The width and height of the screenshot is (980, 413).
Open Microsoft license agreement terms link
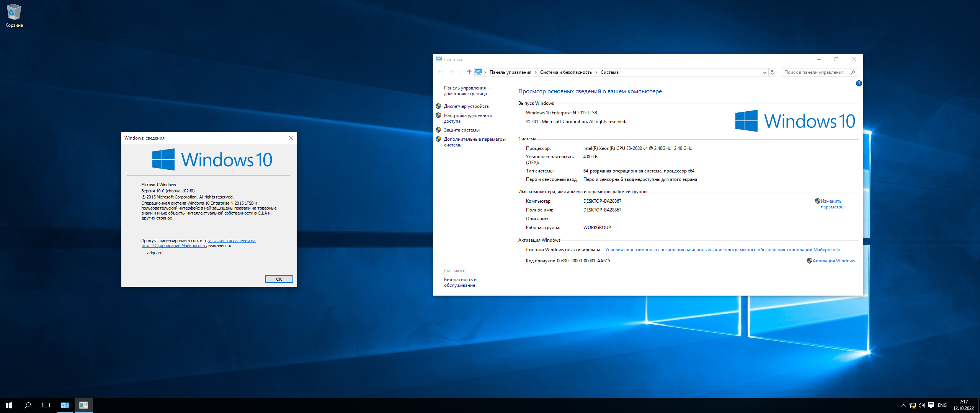(x=723, y=250)
